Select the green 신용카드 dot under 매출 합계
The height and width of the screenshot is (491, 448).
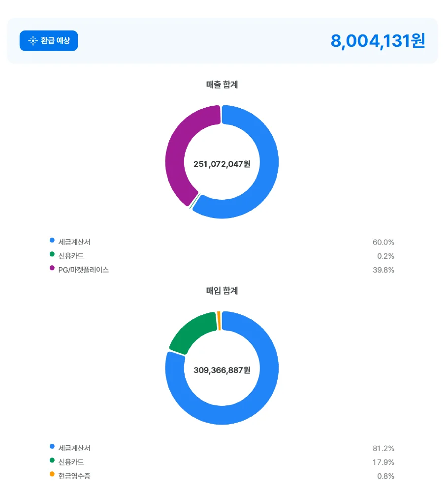tap(52, 254)
